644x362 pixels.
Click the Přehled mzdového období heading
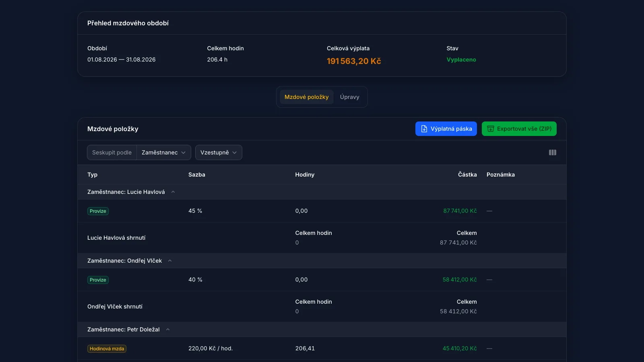click(x=128, y=23)
